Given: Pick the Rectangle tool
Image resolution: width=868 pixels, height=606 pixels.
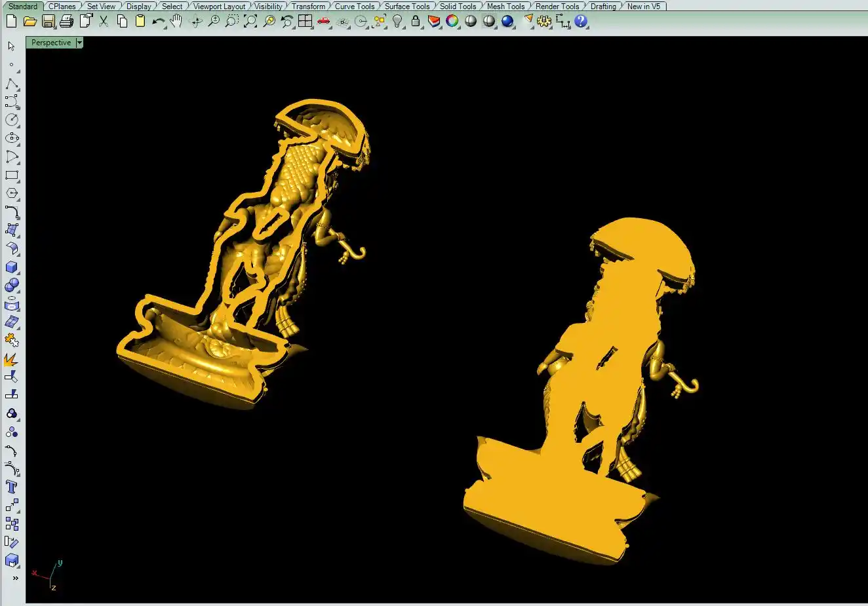Looking at the screenshot, I should coord(12,175).
